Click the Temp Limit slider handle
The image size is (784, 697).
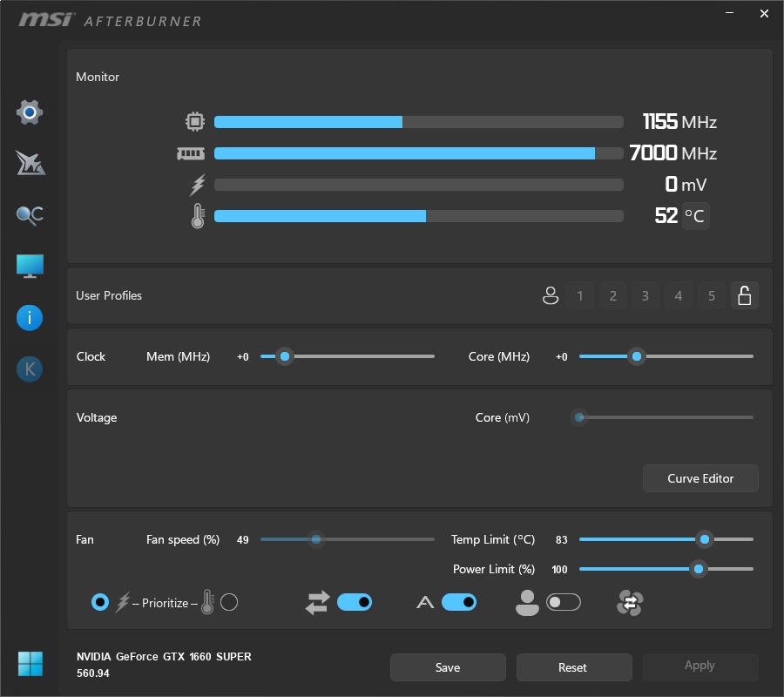click(705, 539)
